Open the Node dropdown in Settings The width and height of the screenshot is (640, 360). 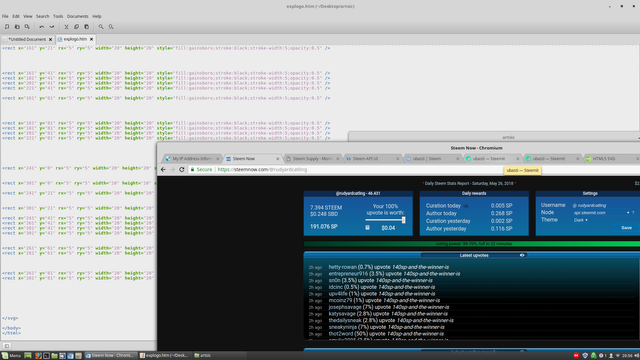pos(602,213)
